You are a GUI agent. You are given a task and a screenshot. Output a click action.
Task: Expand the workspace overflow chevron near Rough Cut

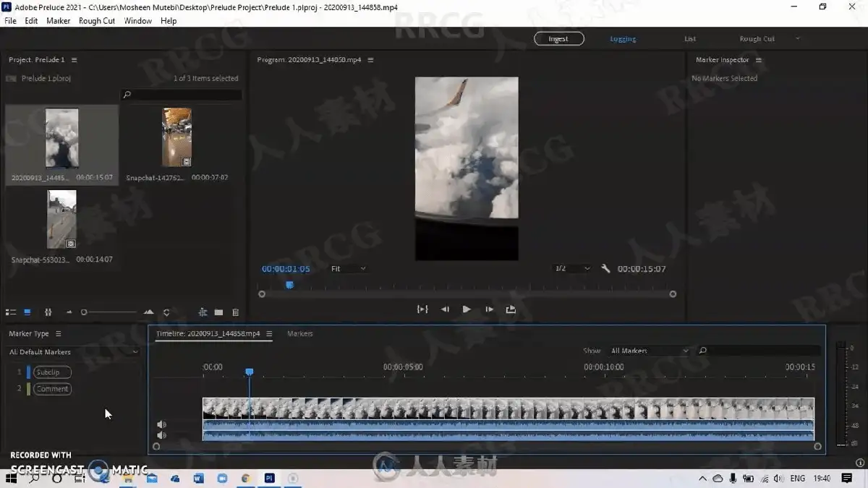[798, 39]
